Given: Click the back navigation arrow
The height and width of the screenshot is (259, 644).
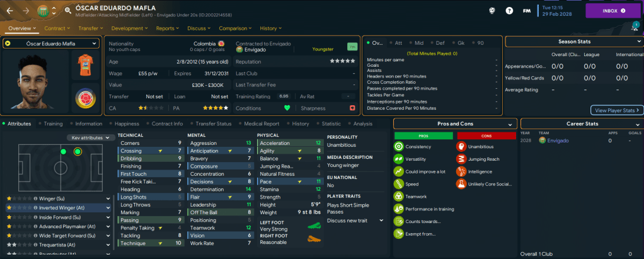Looking at the screenshot, I should click(x=10, y=11).
